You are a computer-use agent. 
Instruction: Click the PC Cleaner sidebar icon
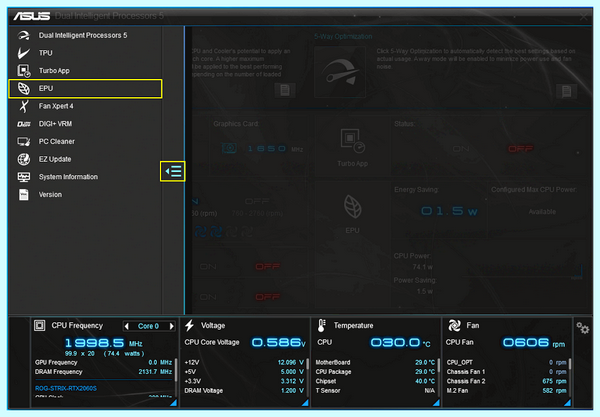pos(24,142)
